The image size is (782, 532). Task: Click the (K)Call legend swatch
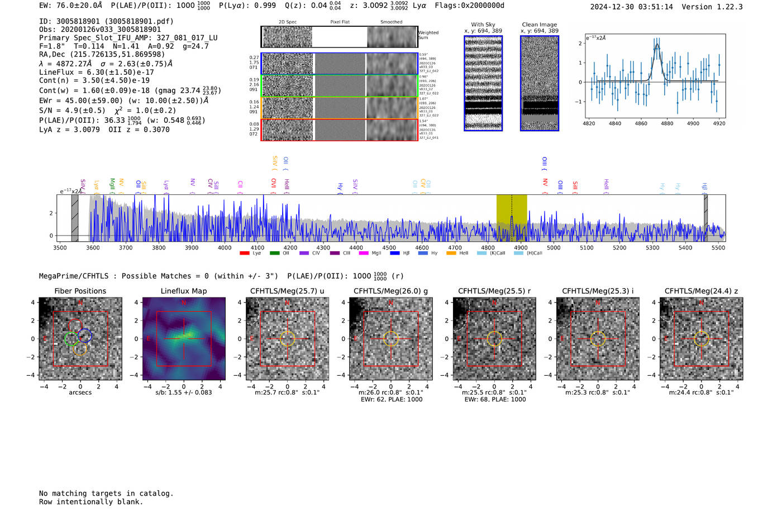click(481, 253)
